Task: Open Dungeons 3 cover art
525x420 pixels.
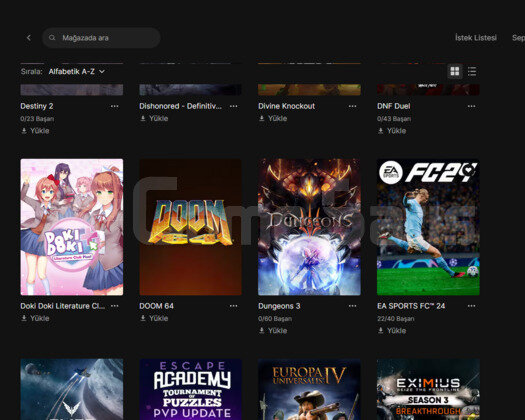Action: point(309,227)
